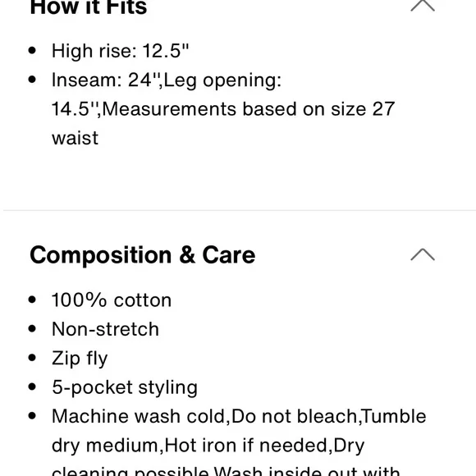The height and width of the screenshot is (476, 476).
Task: Click the Machine wash cold text
Action: (139, 416)
